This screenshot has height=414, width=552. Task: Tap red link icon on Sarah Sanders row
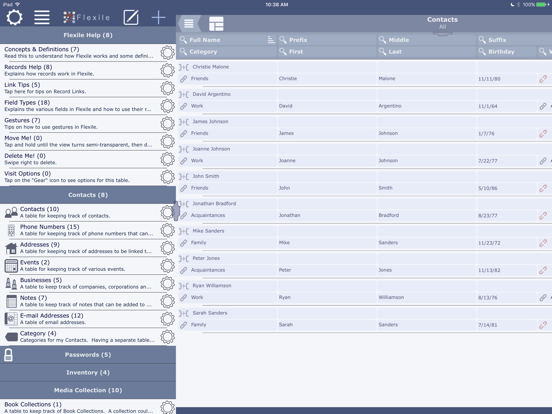543,325
